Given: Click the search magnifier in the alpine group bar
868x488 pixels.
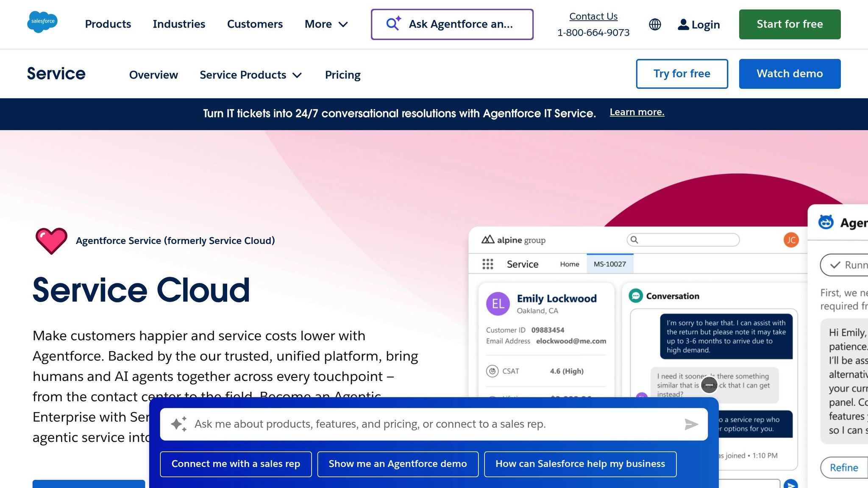Looking at the screenshot, I should point(634,240).
